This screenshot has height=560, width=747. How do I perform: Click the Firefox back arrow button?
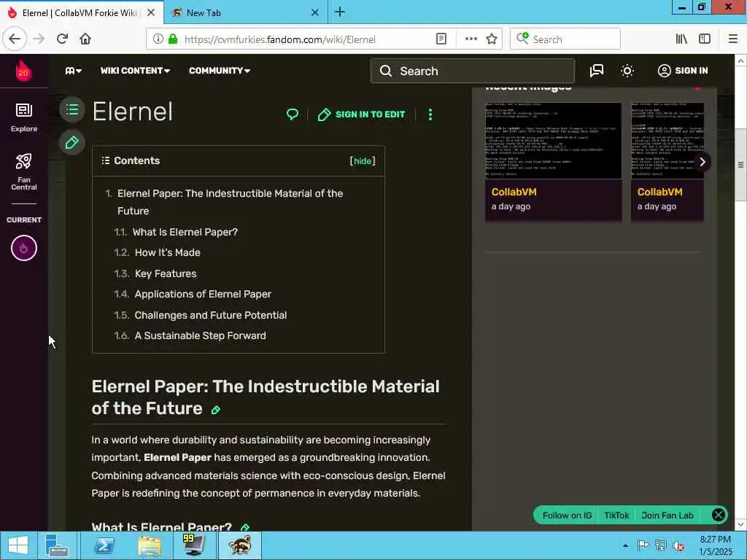(15, 39)
